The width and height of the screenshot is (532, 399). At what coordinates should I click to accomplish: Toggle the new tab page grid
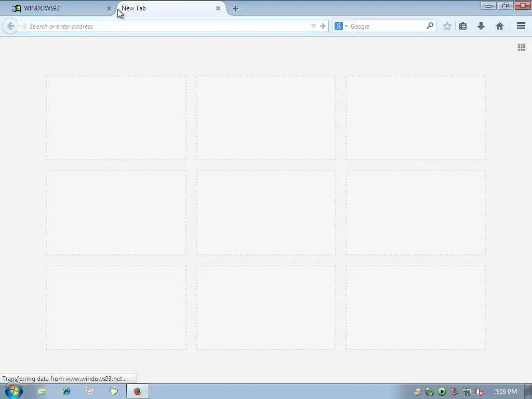tap(522, 47)
